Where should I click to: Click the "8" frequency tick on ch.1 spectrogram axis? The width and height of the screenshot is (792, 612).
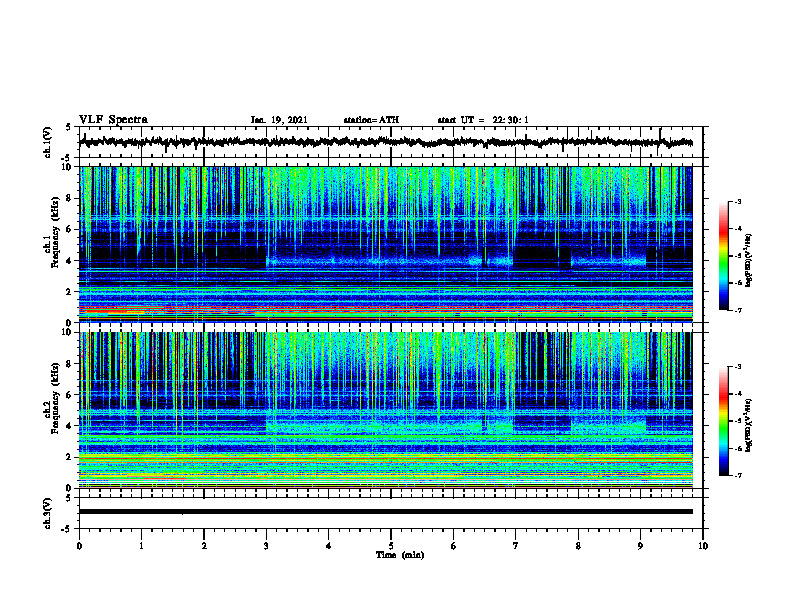tap(70, 198)
